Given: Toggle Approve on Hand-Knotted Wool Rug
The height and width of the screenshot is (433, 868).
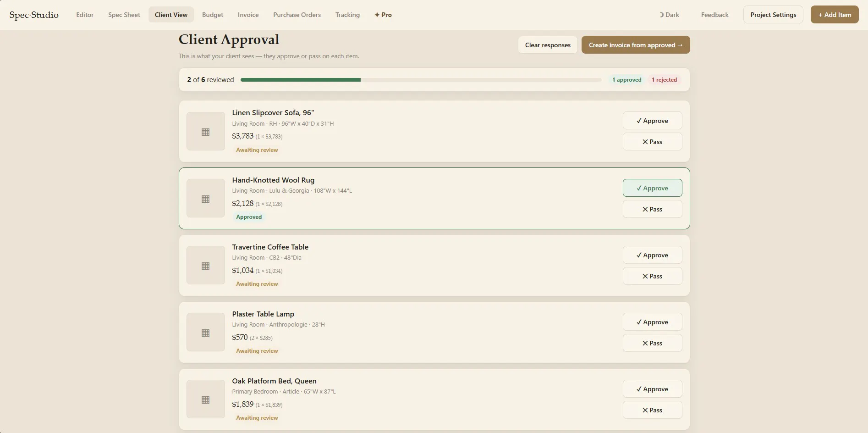Looking at the screenshot, I should point(652,188).
